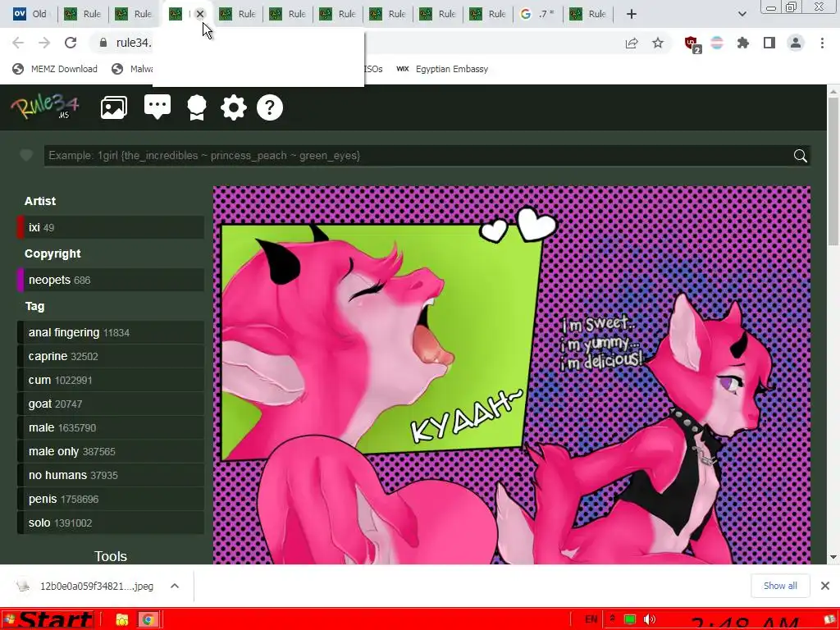Viewport: 840px width, 630px height.
Task: Click the main post image
Action: click(x=512, y=375)
